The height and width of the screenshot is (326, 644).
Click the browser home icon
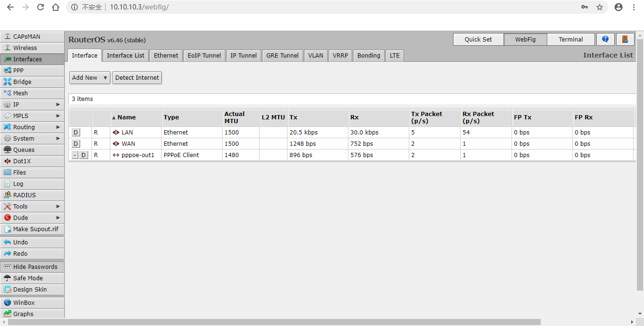click(x=56, y=7)
